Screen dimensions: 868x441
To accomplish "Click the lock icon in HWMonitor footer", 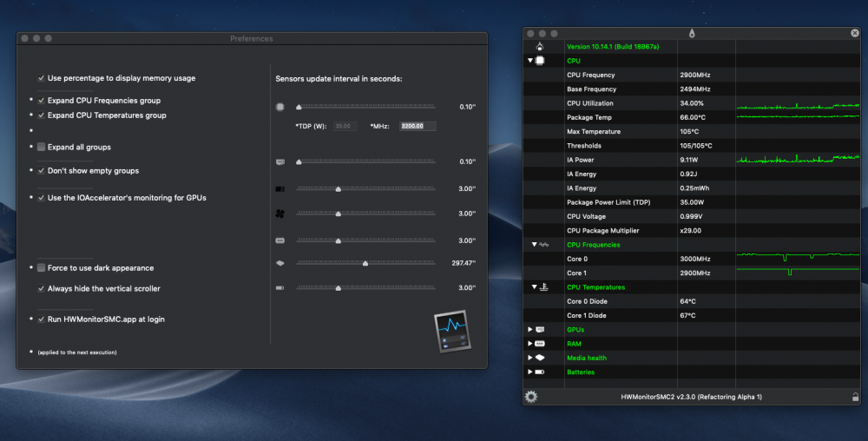I will tap(855, 397).
